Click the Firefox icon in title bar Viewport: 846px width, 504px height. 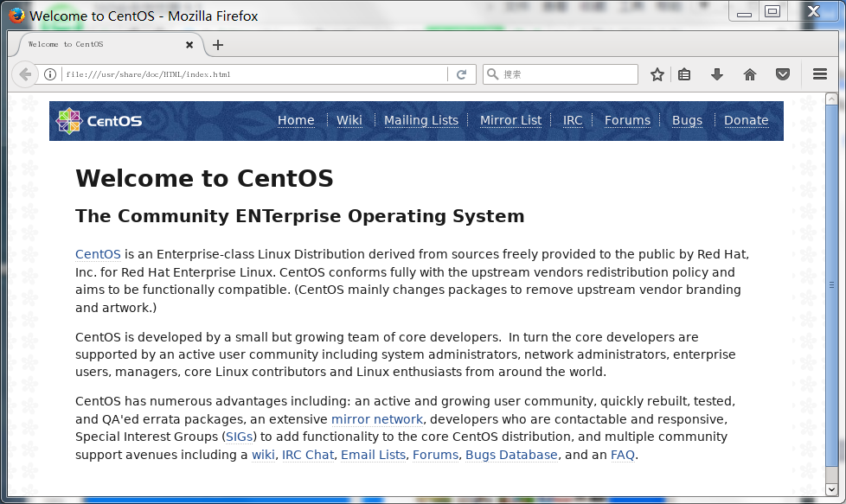[x=16, y=15]
